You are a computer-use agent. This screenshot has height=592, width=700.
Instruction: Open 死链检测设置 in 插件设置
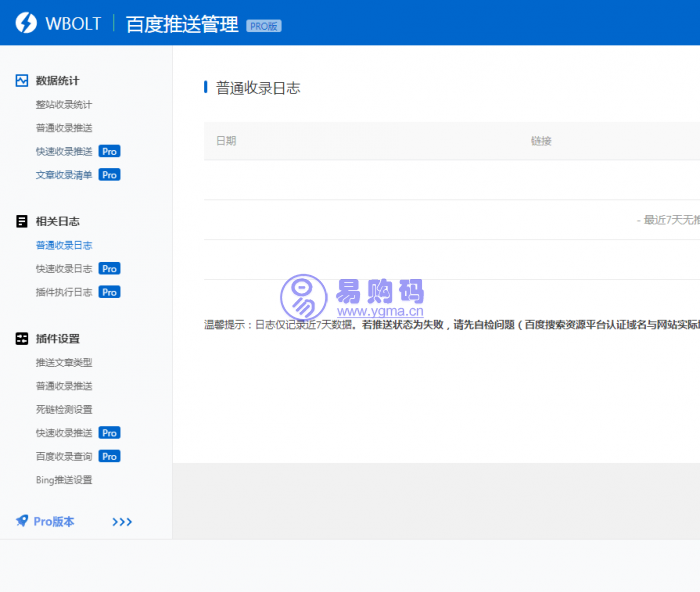tap(64, 409)
